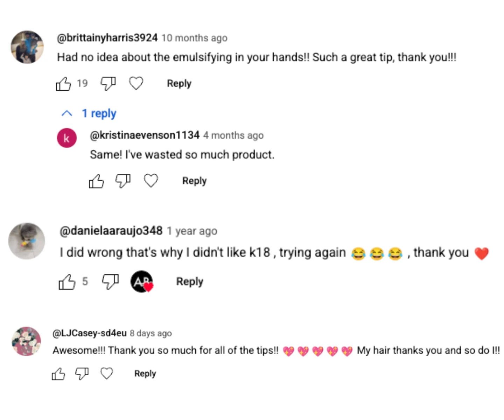The height and width of the screenshot is (420, 504).
Task: Open @danielaaraujo348 profile link
Action: click(x=111, y=231)
